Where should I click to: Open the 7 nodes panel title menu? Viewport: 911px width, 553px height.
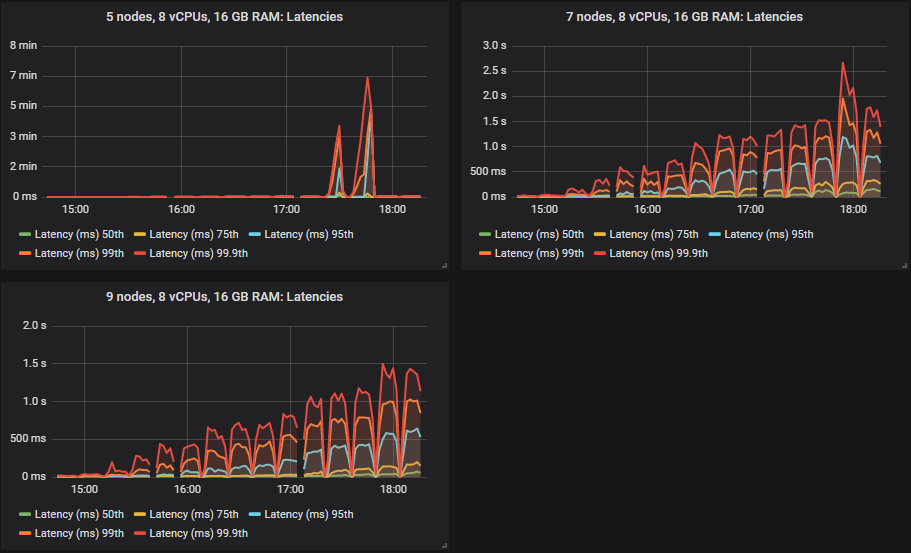click(x=685, y=17)
